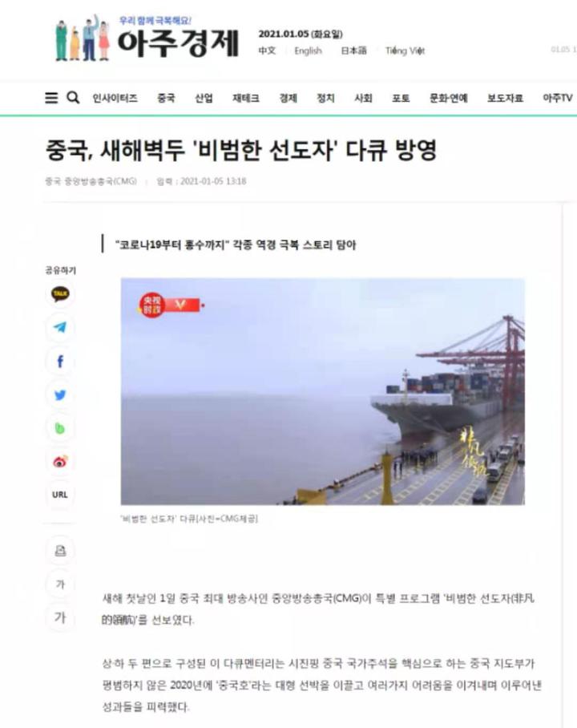Share article on Facebook icon
The width and height of the screenshot is (577, 728).
point(60,362)
